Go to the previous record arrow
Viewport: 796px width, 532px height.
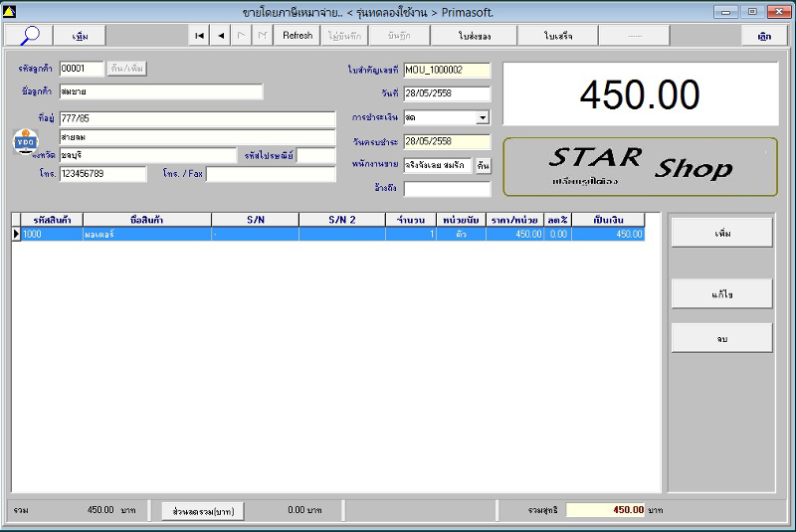click(221, 36)
